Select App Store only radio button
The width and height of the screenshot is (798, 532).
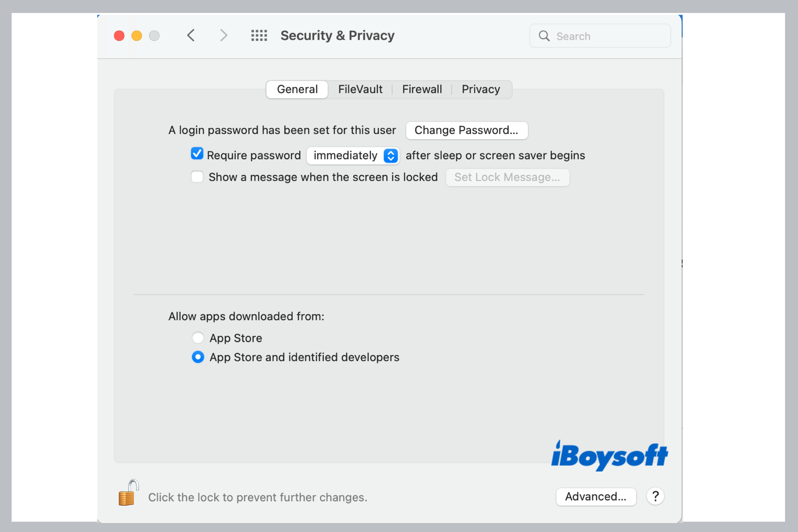[x=197, y=336]
